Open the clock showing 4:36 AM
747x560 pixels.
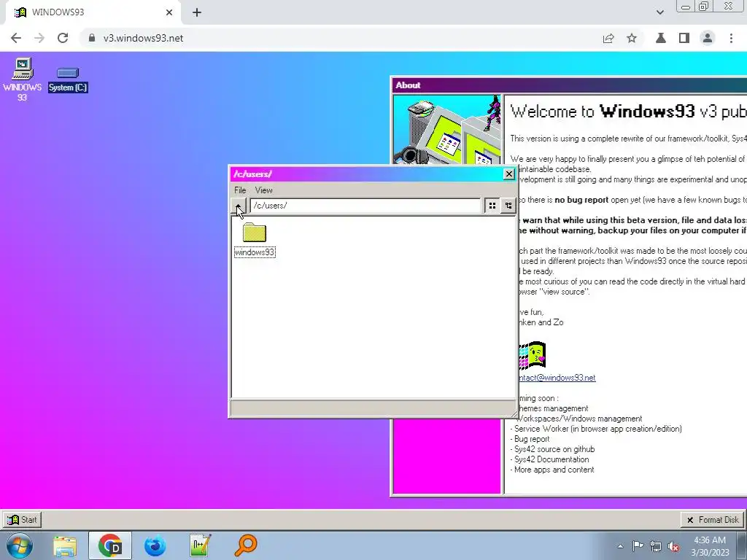[710, 546]
